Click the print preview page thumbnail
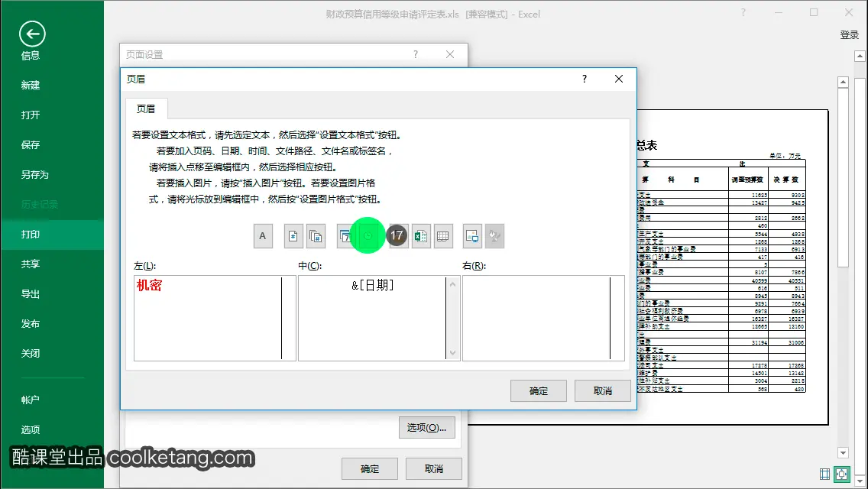The image size is (868, 489). 732,267
